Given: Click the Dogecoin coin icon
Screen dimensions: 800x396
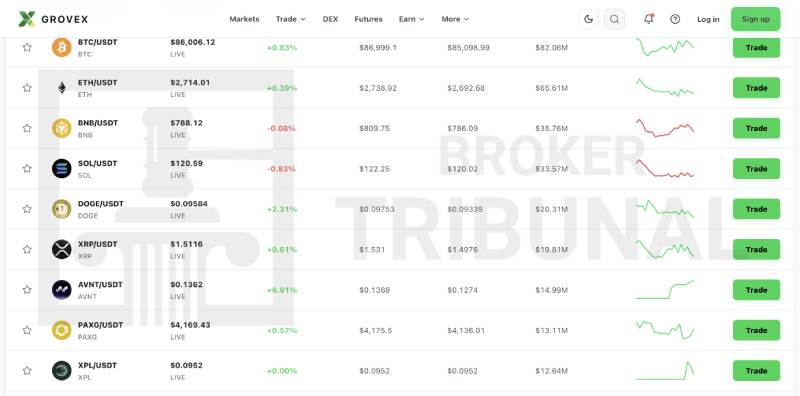Looking at the screenshot, I should click(x=62, y=209).
